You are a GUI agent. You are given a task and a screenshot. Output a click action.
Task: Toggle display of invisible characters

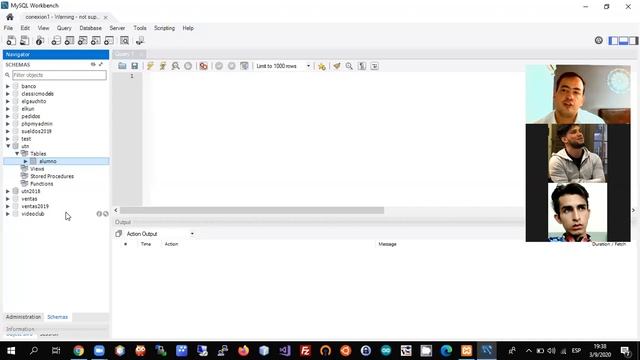pyautogui.click(x=362, y=66)
